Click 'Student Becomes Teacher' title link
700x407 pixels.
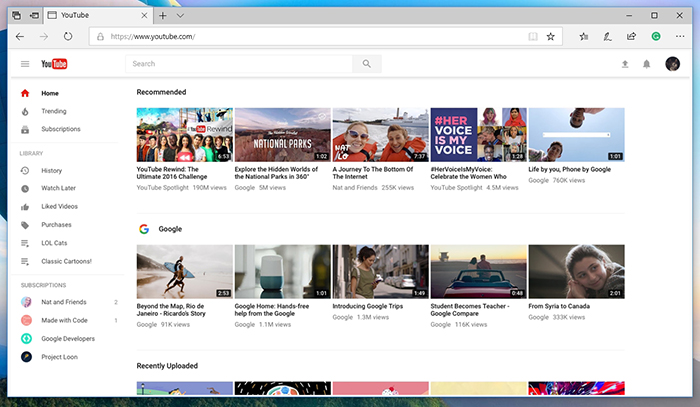point(468,310)
